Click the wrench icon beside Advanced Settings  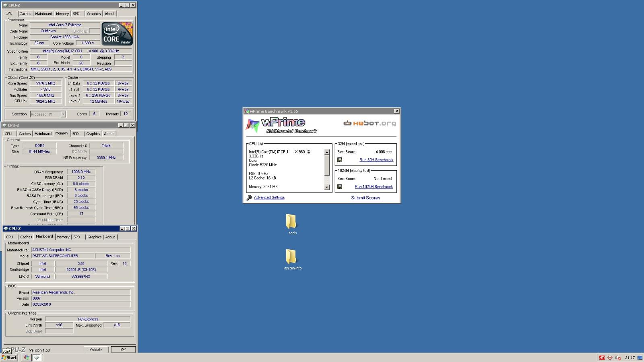249,198
